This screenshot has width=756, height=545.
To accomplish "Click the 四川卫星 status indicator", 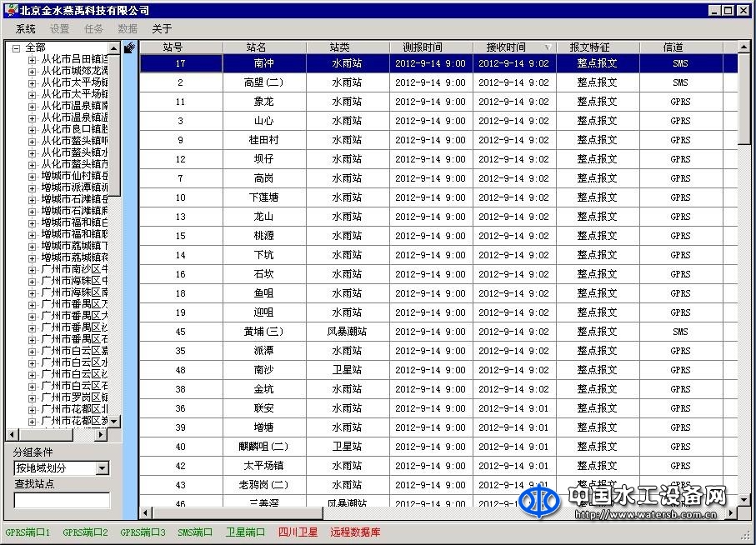I will point(298,532).
